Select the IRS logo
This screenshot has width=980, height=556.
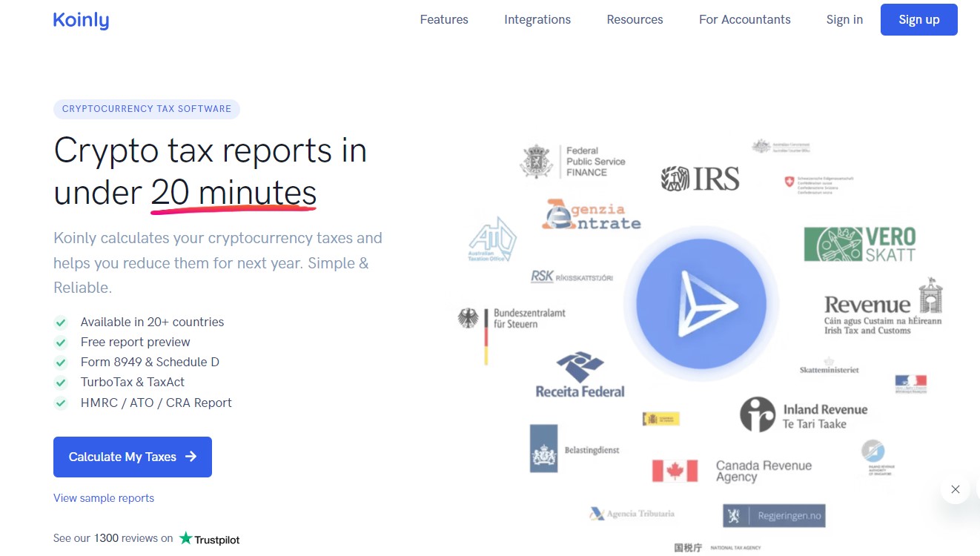coord(700,179)
